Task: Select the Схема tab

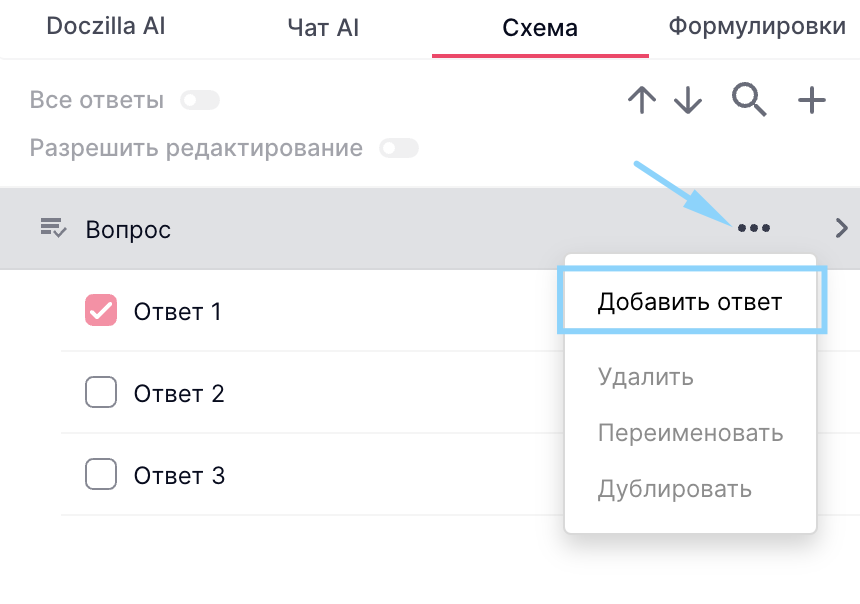Action: point(540,28)
